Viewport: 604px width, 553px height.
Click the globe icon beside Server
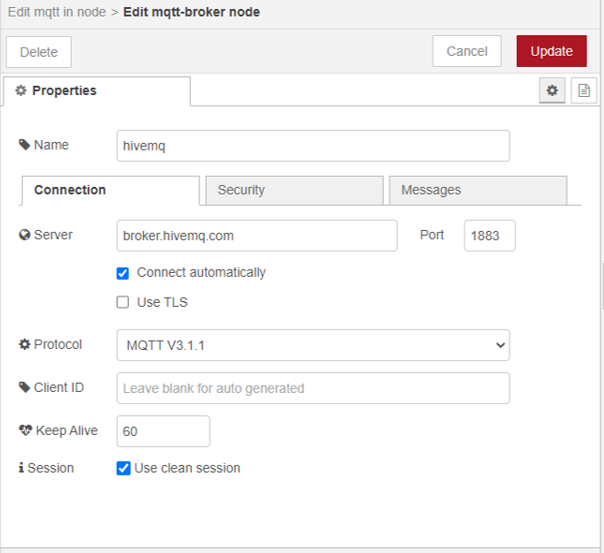click(25, 236)
